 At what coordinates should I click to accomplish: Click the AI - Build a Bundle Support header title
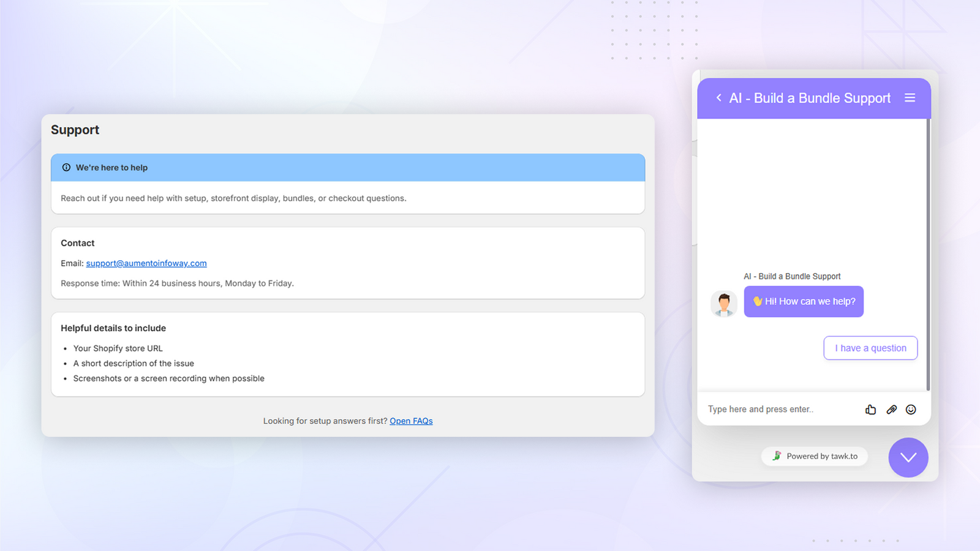[810, 98]
